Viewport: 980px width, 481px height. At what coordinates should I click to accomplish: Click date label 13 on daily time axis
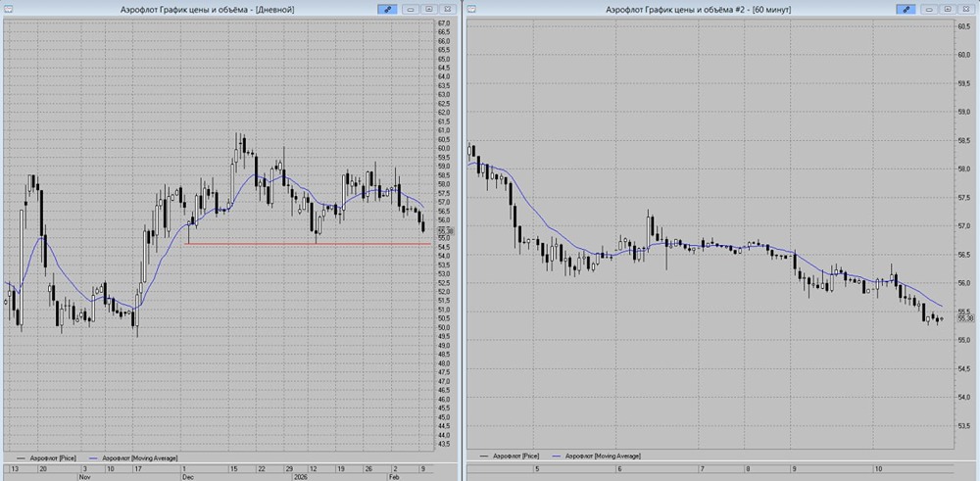point(17,468)
